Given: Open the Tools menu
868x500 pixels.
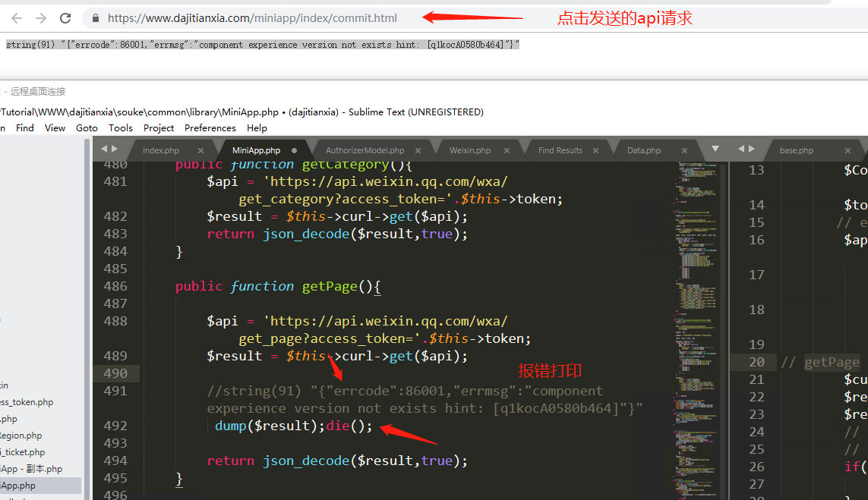Looking at the screenshot, I should tap(121, 127).
